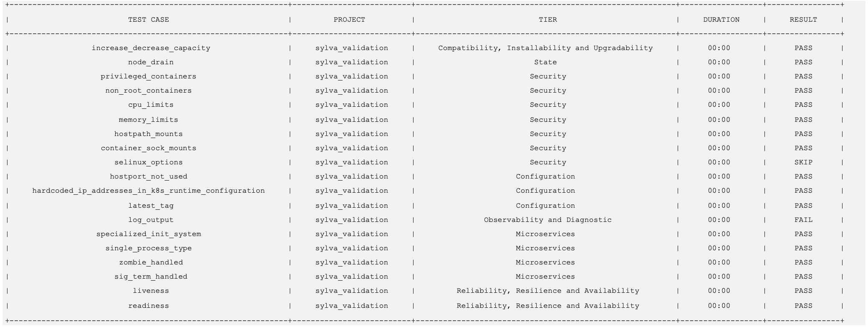Click the Observability and Diagnostic tier
868x327 pixels.
548,220
